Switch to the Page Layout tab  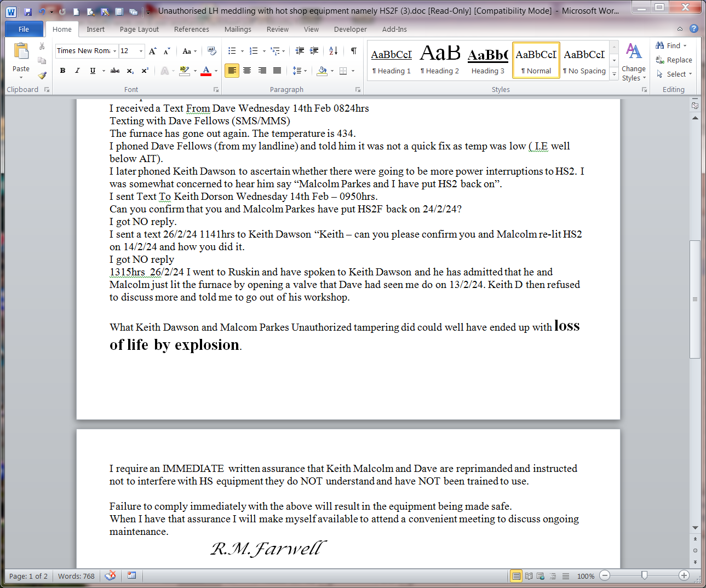[x=139, y=30]
